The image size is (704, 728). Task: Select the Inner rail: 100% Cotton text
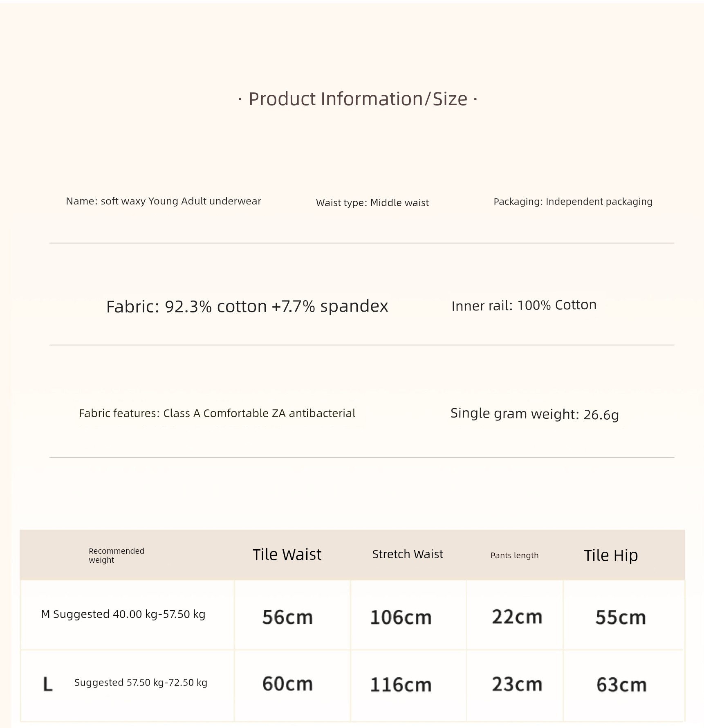(x=524, y=306)
